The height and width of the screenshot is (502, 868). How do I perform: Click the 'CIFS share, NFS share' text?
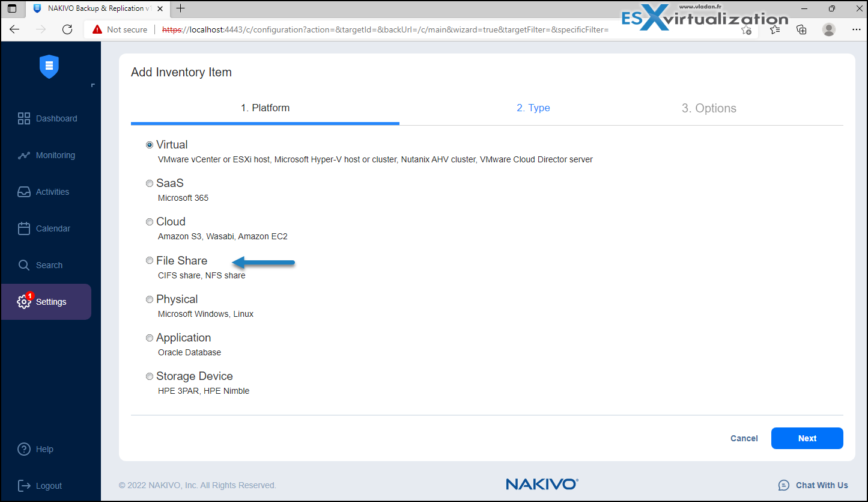point(202,275)
